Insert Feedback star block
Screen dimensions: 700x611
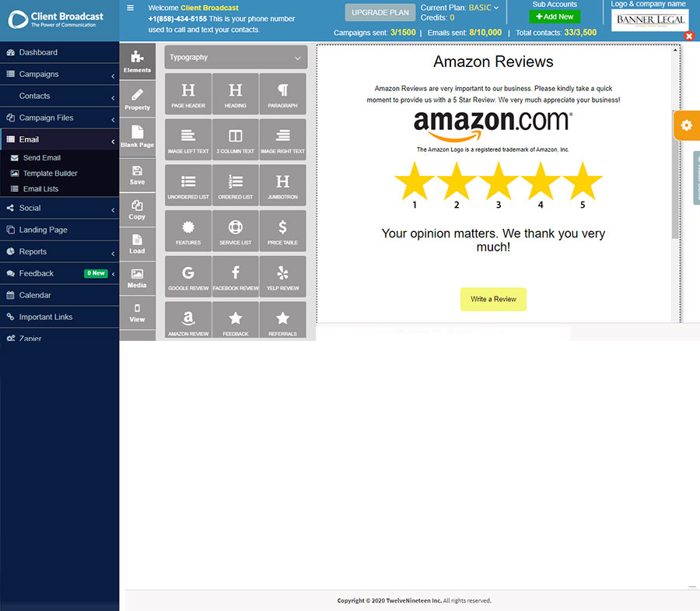tap(235, 320)
